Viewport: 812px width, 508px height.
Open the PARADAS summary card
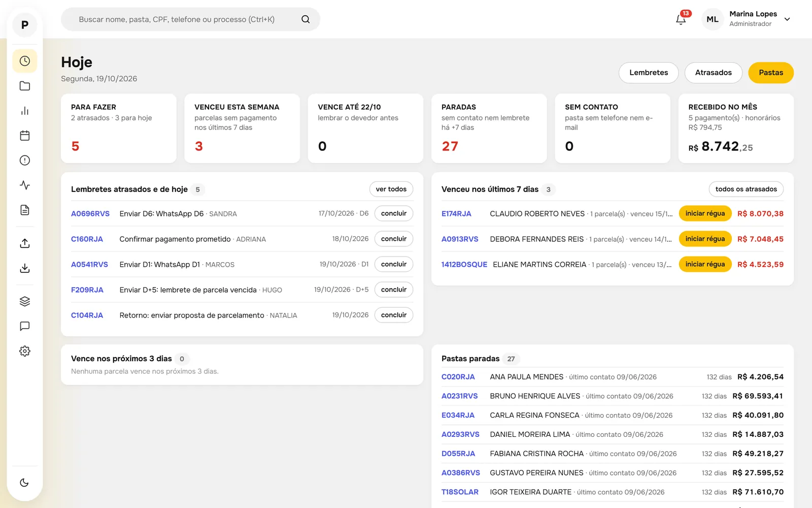point(489,128)
